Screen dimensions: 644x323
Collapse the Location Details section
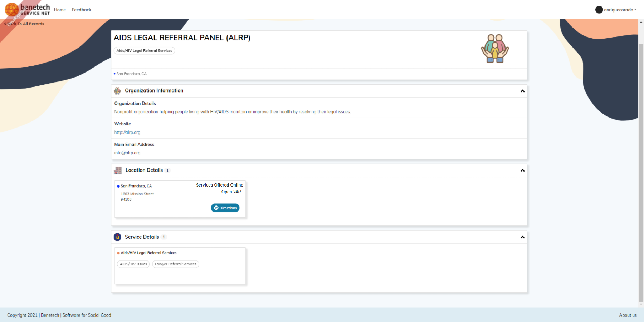point(522,170)
